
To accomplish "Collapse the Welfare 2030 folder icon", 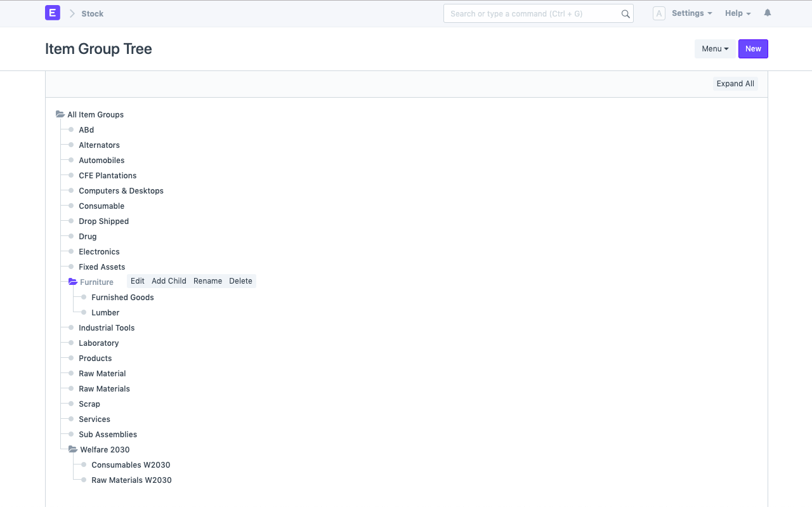I will (73, 449).
